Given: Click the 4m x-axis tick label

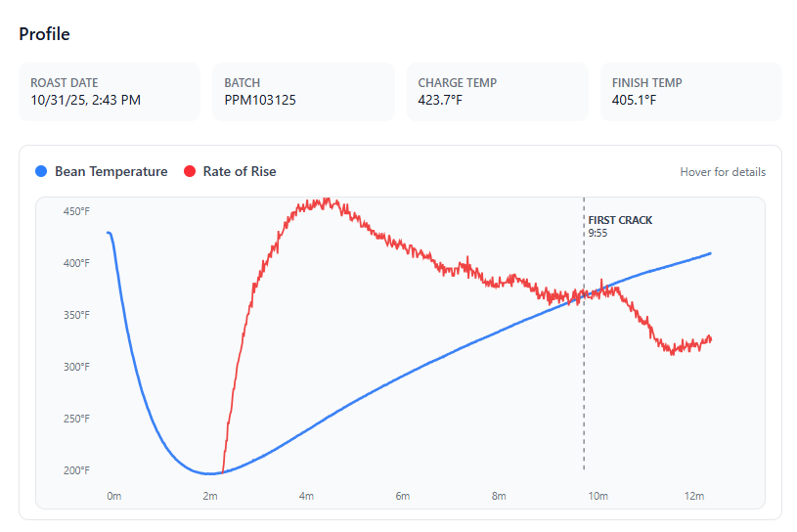Looking at the screenshot, I should 306,497.
